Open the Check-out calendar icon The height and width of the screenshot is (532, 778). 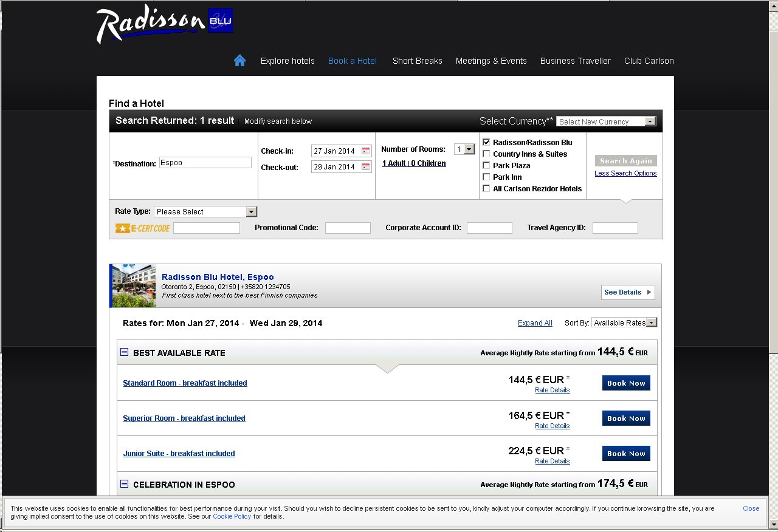365,167
